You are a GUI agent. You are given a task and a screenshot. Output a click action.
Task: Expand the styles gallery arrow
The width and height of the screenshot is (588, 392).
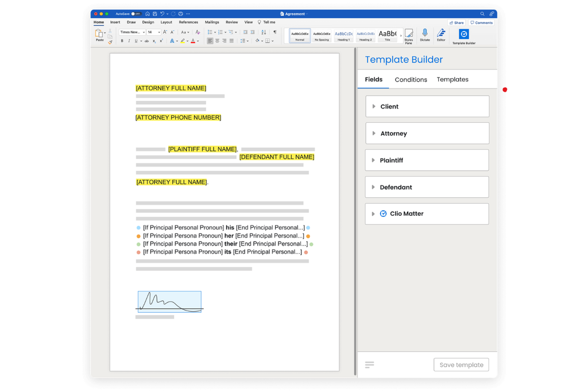tap(401, 36)
